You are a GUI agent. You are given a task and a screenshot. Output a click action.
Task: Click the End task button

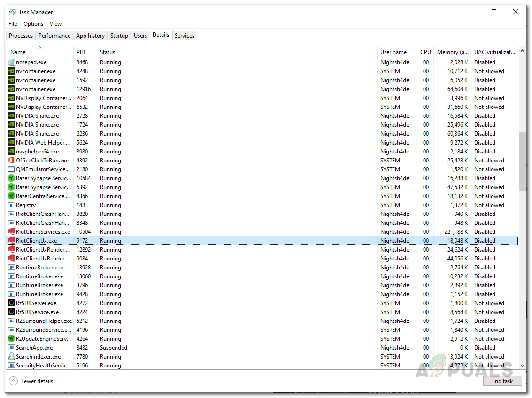[502, 381]
